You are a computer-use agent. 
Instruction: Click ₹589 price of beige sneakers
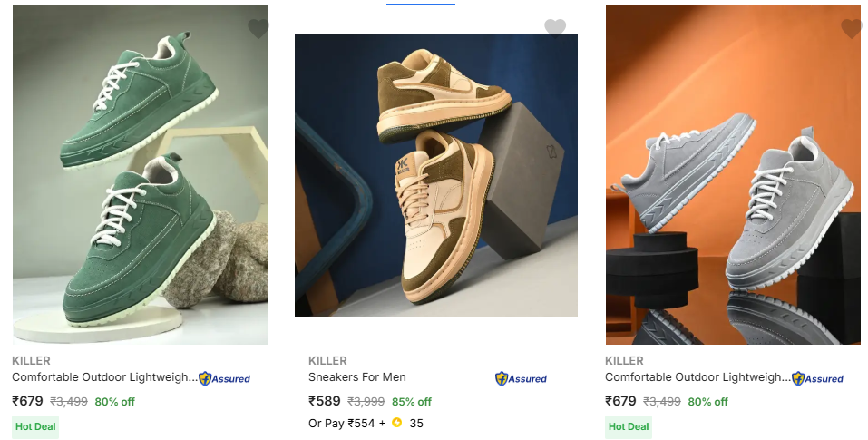coord(325,401)
